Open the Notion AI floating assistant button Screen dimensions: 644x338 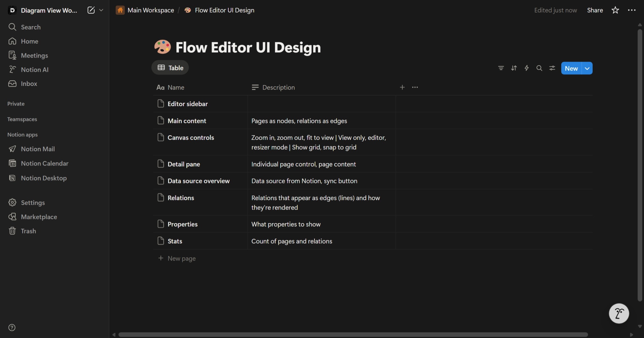click(619, 313)
